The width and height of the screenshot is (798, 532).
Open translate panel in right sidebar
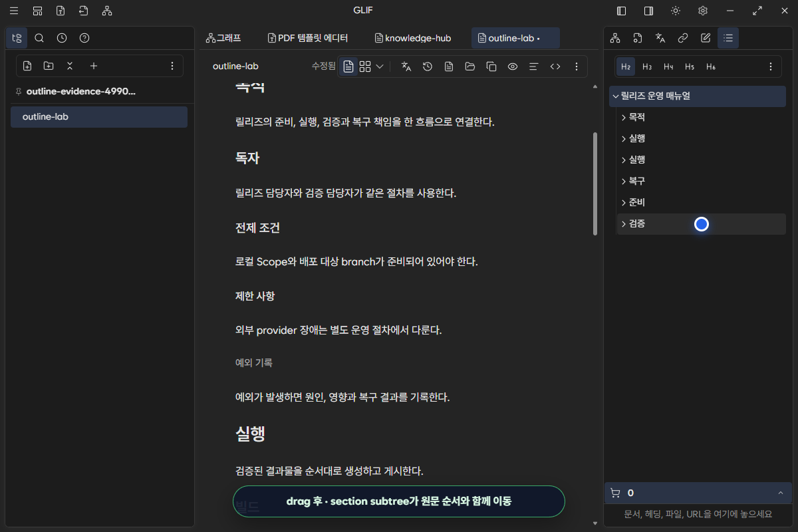click(660, 38)
